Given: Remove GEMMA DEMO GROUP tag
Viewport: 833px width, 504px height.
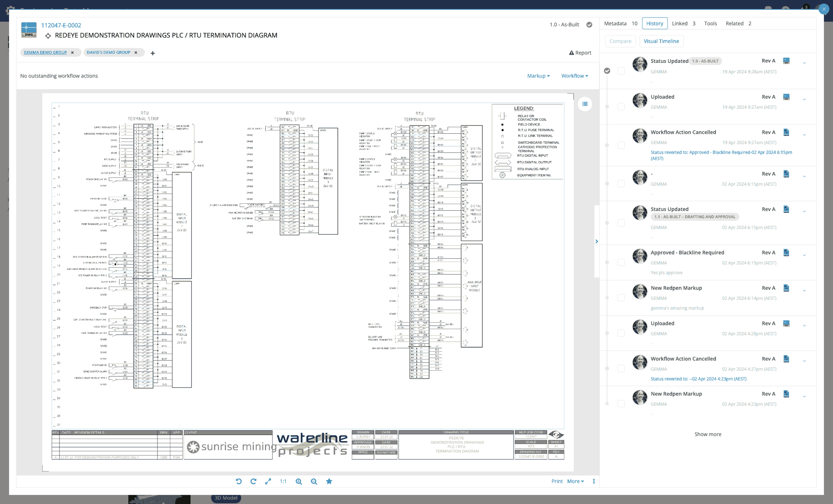Looking at the screenshot, I should (x=72, y=52).
